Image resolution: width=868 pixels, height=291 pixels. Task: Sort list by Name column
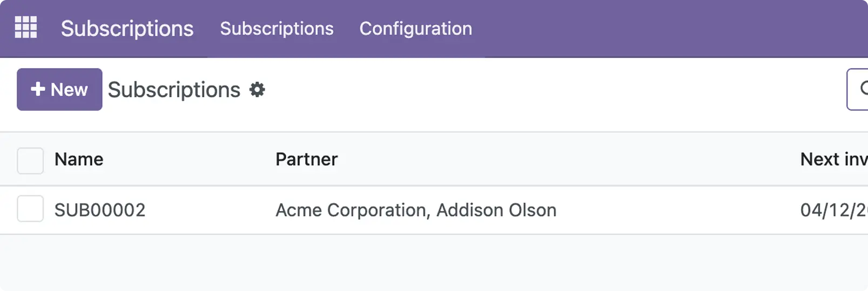tap(79, 160)
